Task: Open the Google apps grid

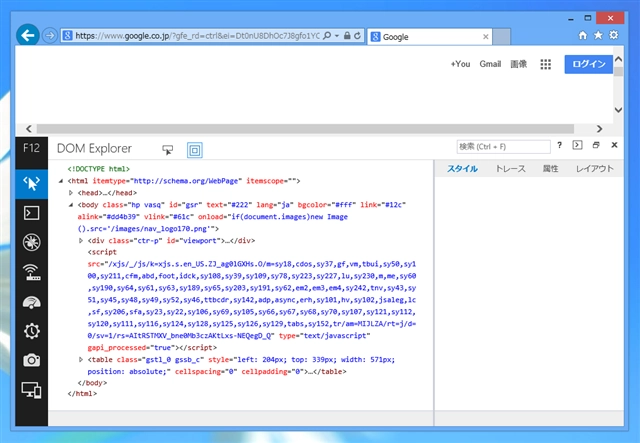Action: (x=546, y=64)
